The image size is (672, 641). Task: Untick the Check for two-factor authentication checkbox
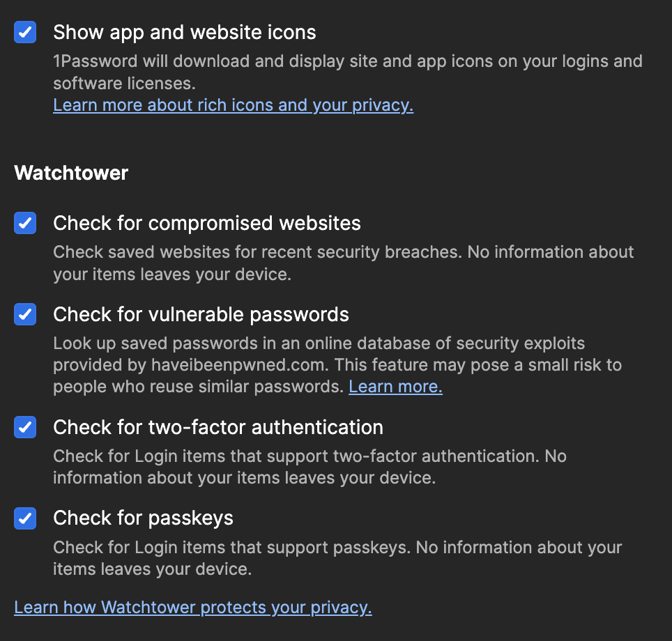(x=25, y=427)
